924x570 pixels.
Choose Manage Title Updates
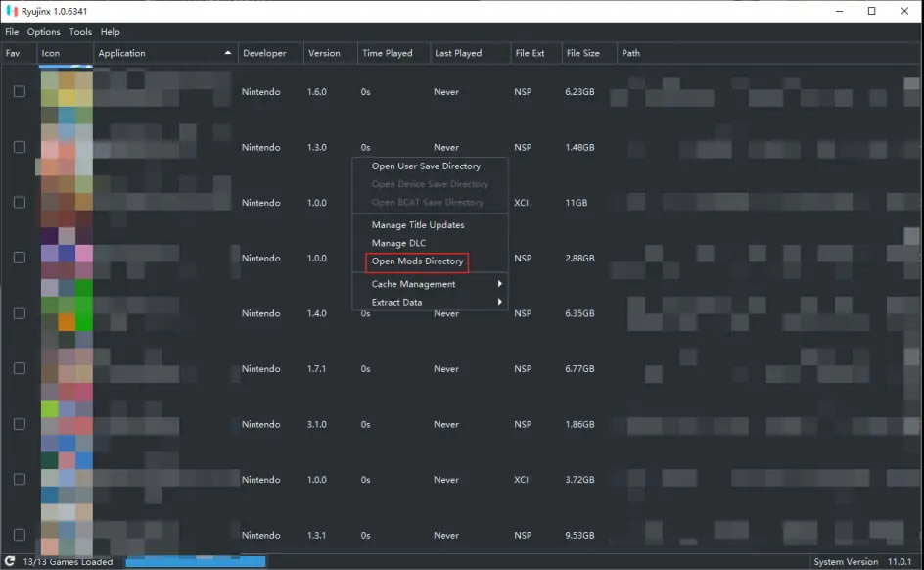(418, 225)
